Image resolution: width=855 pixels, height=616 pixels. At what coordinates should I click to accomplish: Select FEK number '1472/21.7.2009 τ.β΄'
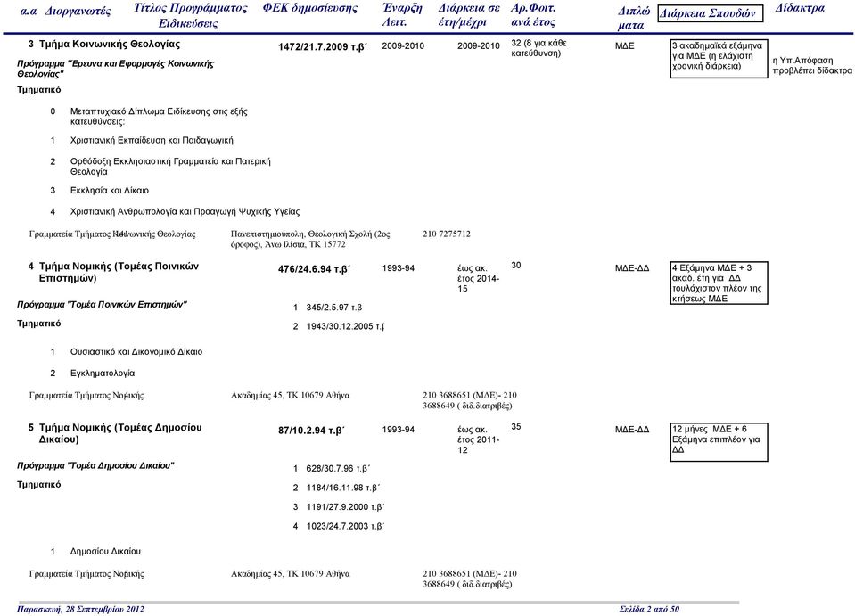point(322,47)
